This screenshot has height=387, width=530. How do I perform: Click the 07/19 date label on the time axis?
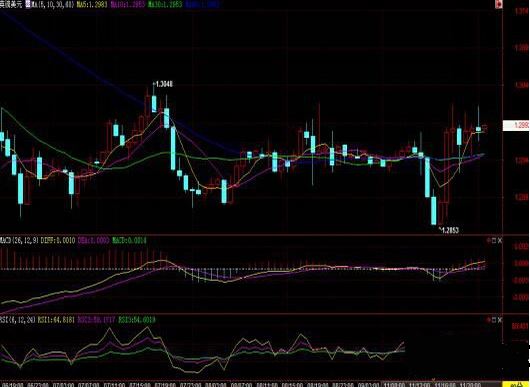tap(165, 385)
